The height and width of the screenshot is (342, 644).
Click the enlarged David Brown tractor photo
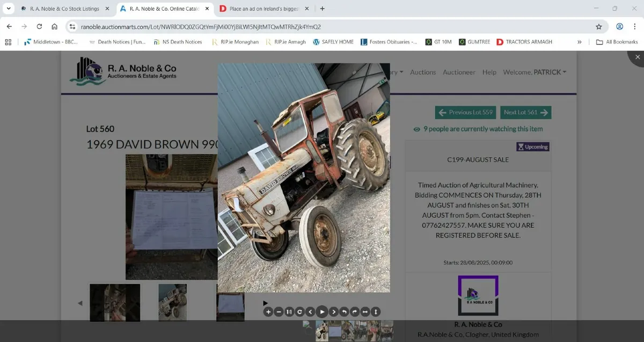click(x=304, y=177)
